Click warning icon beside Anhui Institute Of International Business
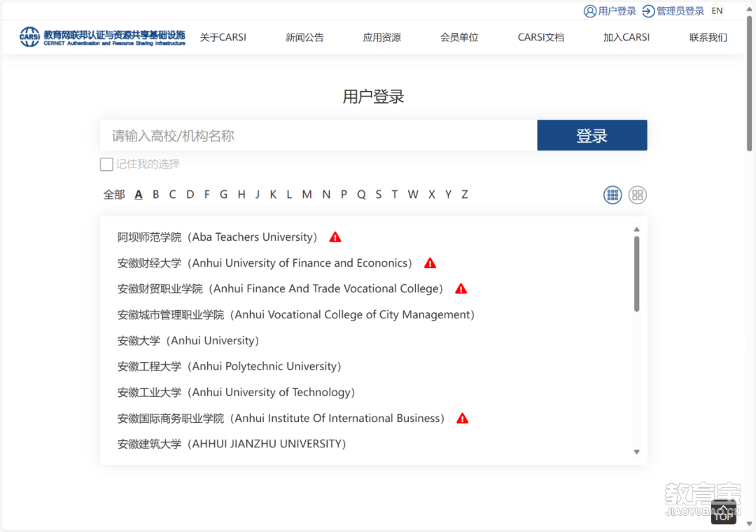The width and height of the screenshot is (756, 532). tap(463, 418)
